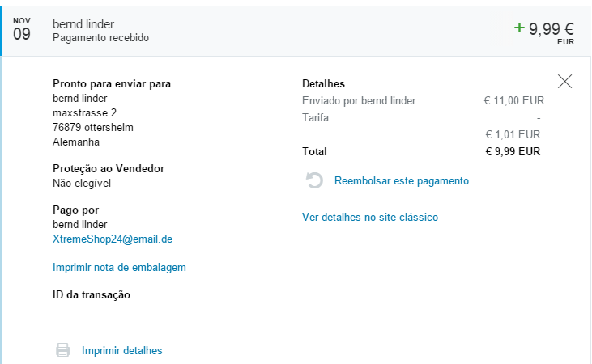This screenshot has width=592, height=364.
Task: Click the maxstrasse 2 address line
Action: pyautogui.click(x=84, y=112)
